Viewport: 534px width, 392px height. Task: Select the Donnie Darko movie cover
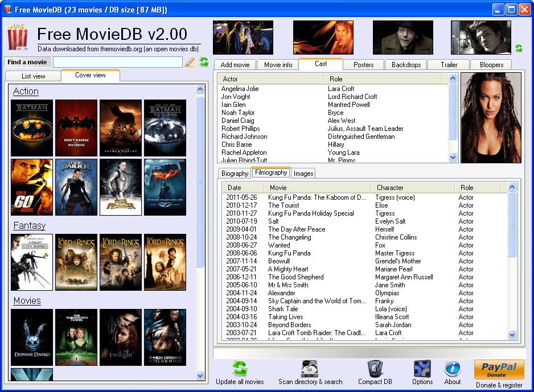pyautogui.click(x=32, y=337)
